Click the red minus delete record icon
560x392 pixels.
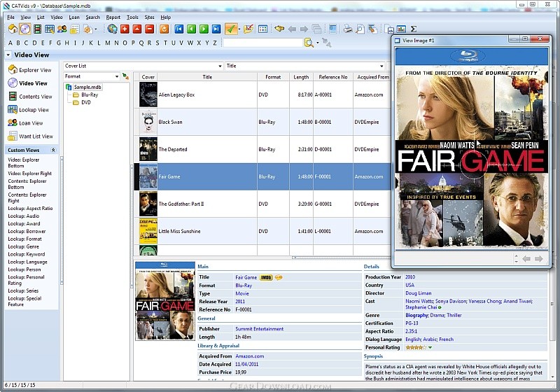(x=150, y=29)
